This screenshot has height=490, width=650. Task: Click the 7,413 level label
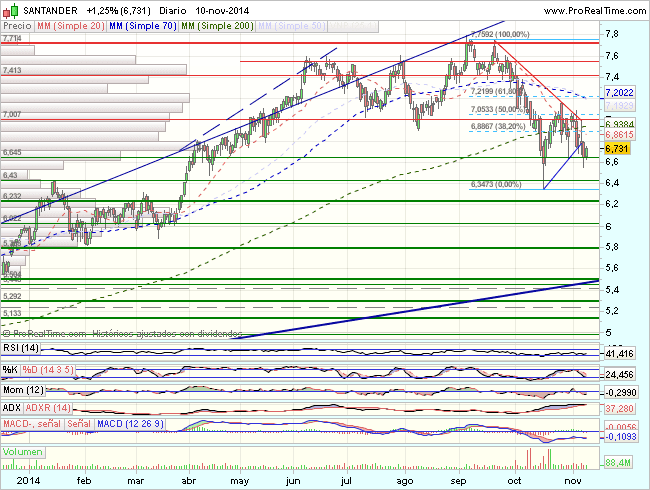click(12, 70)
